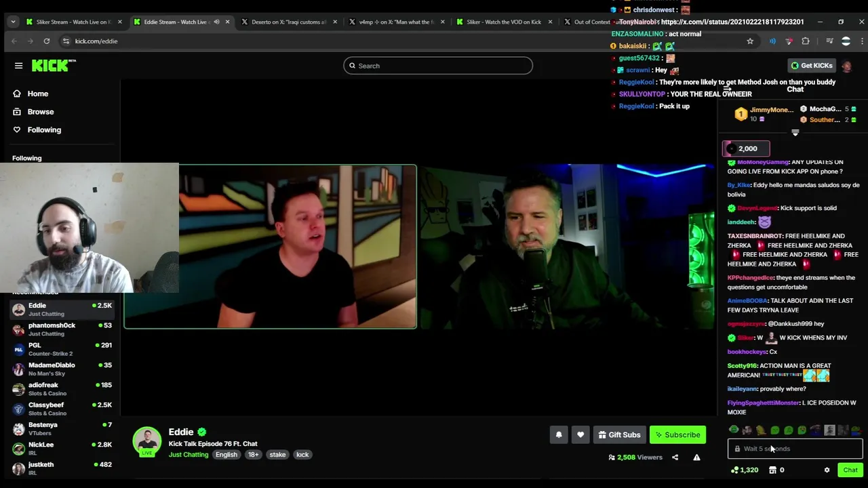Open the KICKs shop icon showing 0
The image size is (868, 488).
click(x=776, y=470)
